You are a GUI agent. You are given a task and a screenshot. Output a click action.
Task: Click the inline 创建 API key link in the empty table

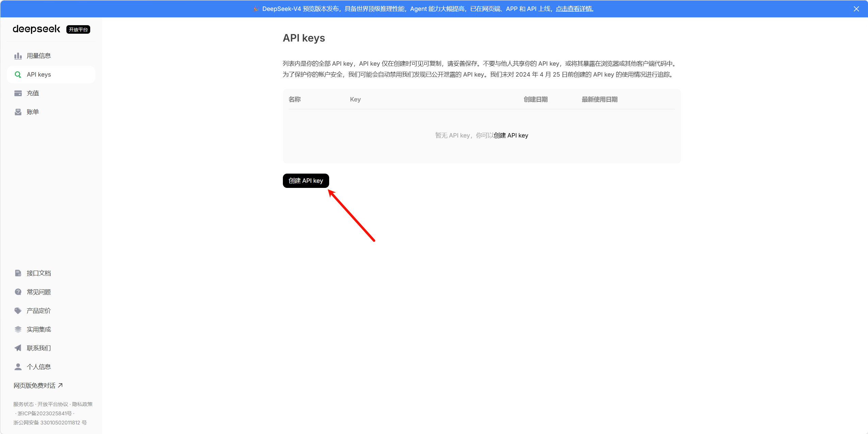(511, 135)
